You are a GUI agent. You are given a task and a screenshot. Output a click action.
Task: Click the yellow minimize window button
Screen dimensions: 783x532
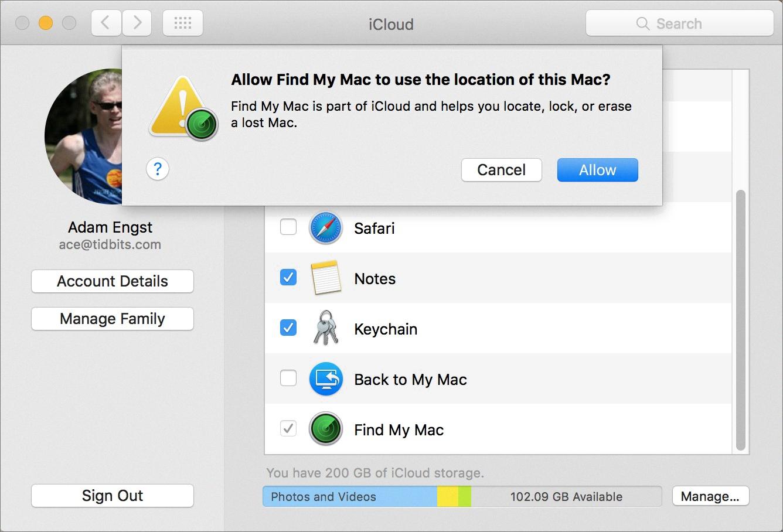tap(46, 23)
